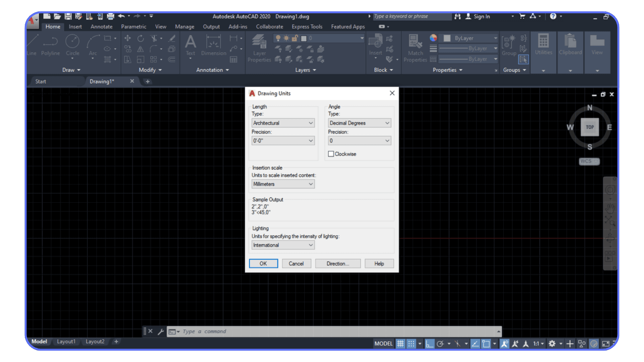
Task: Click the ByLayer color swatch in Properties
Action: (447, 38)
